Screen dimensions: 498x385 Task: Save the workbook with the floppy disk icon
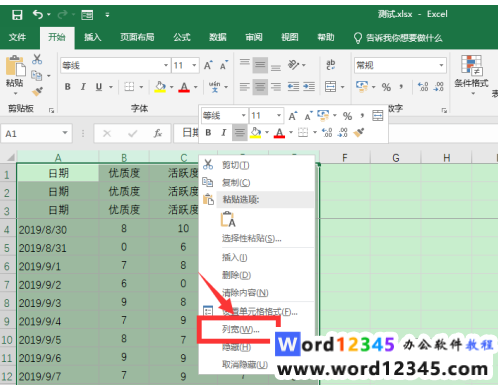17,15
